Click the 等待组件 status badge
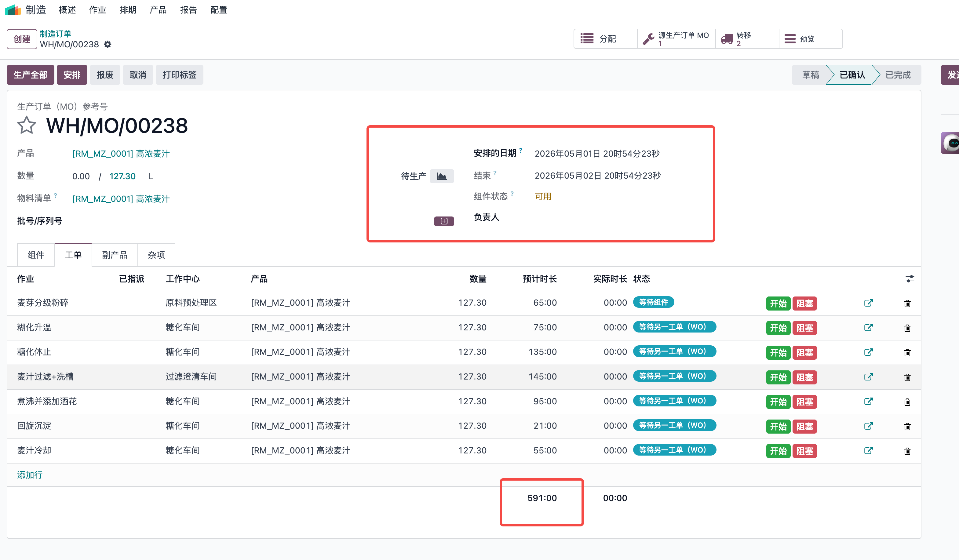Screen dimensions: 959x560 (653, 303)
